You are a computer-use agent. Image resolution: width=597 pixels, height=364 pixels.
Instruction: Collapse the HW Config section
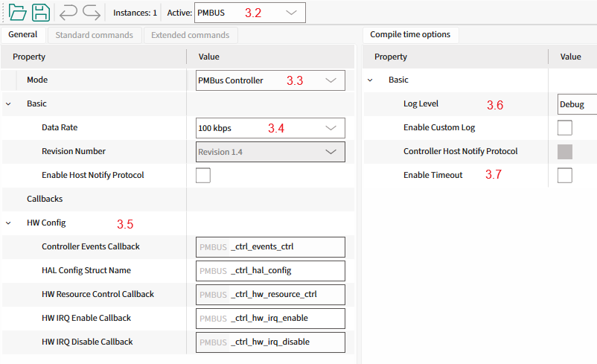pos(8,223)
